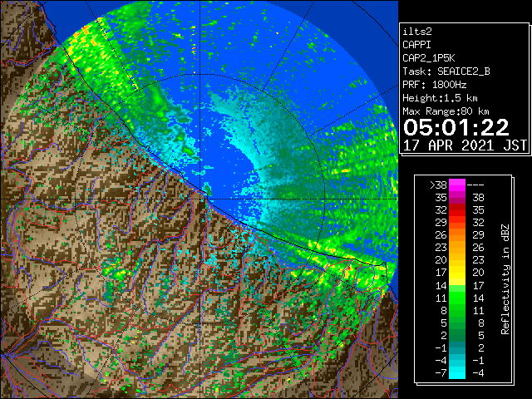Pick the red legend swatch

pyautogui.click(x=457, y=210)
